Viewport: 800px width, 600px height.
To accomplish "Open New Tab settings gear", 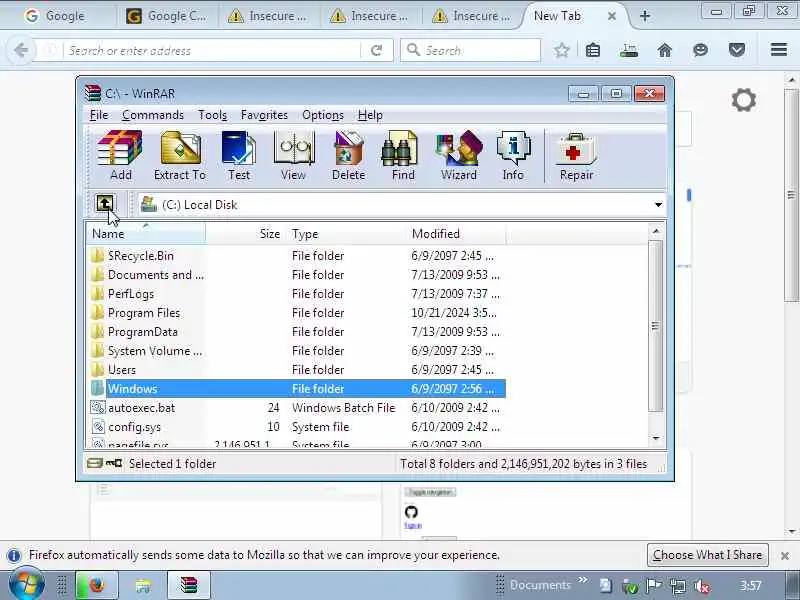I will [743, 99].
